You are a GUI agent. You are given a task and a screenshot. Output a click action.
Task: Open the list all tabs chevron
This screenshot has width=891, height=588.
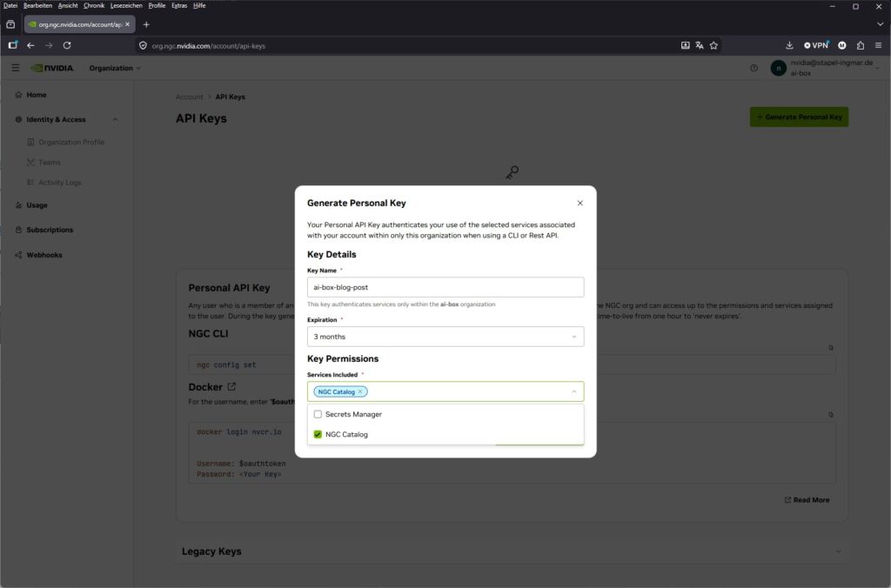coord(880,24)
